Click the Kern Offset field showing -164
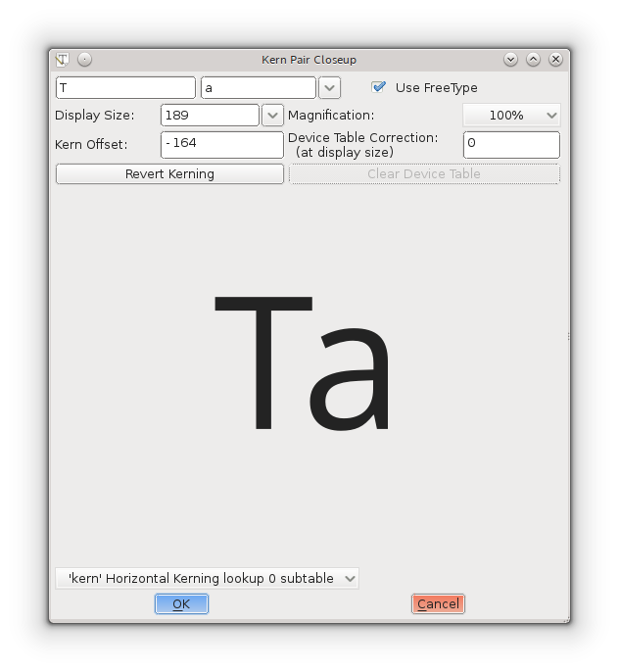This screenshot has width=619, height=672. click(x=221, y=144)
